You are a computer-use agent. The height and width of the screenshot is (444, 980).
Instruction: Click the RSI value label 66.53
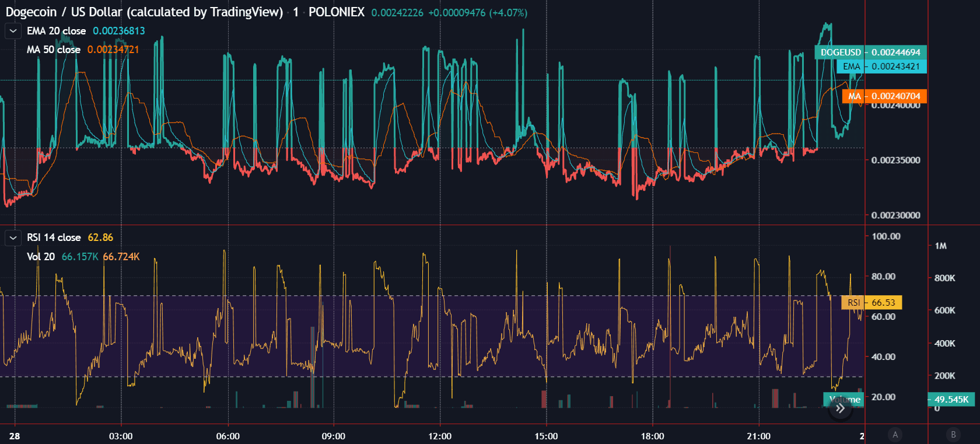(871, 302)
